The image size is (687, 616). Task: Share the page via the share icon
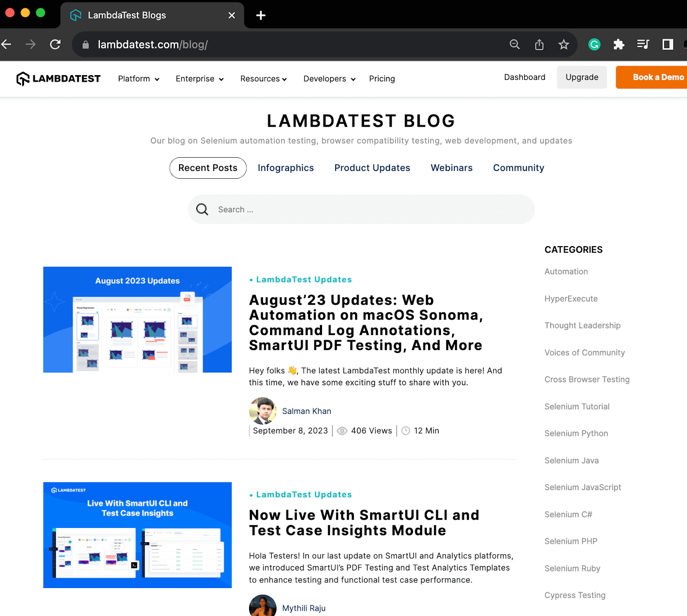coord(539,44)
